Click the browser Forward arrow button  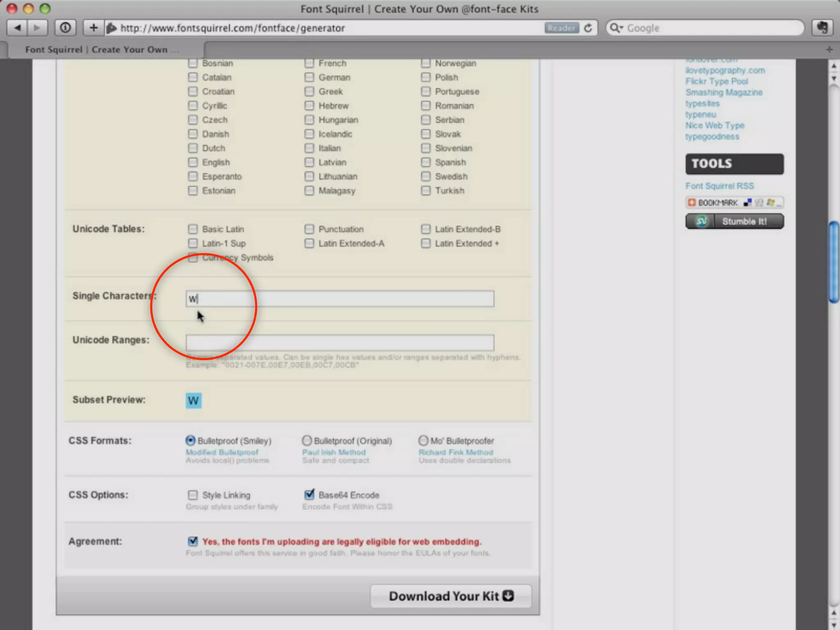(x=37, y=28)
